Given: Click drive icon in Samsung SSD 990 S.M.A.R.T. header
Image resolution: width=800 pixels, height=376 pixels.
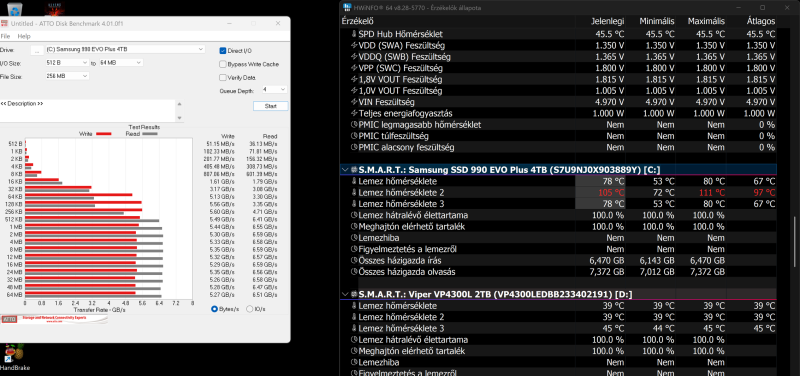Looking at the screenshot, I should (354, 169).
